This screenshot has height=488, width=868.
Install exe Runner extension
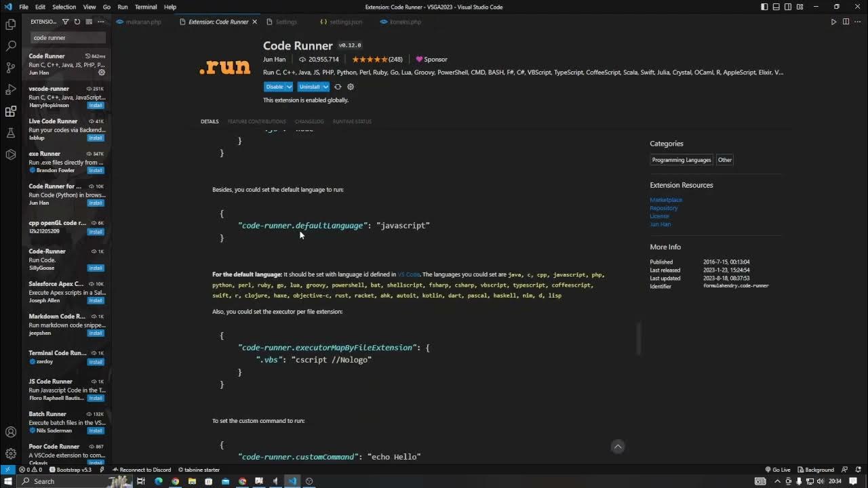pyautogui.click(x=96, y=170)
